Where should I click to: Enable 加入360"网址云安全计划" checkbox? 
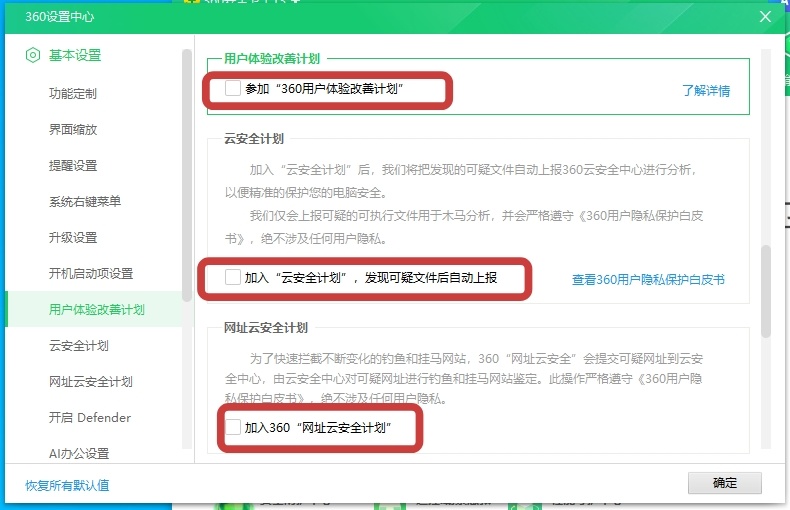233,427
